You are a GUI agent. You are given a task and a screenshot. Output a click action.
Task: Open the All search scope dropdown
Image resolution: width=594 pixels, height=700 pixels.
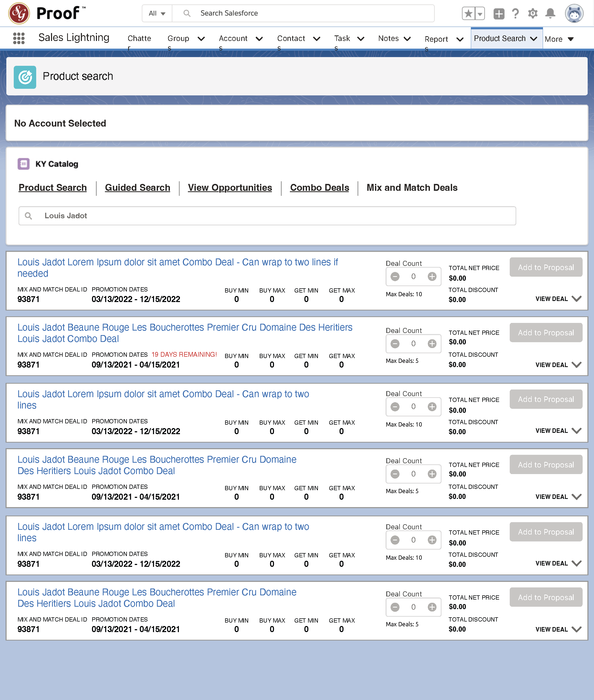pyautogui.click(x=157, y=13)
